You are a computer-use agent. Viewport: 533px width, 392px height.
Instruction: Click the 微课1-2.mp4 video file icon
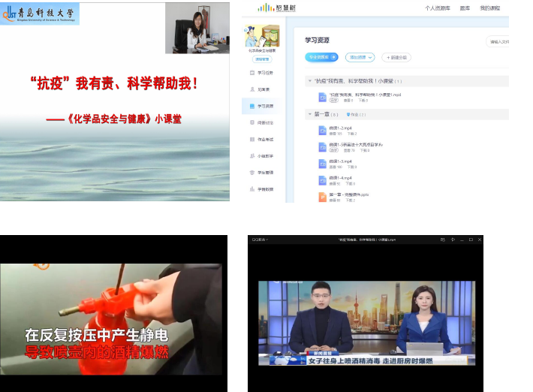[322, 130]
